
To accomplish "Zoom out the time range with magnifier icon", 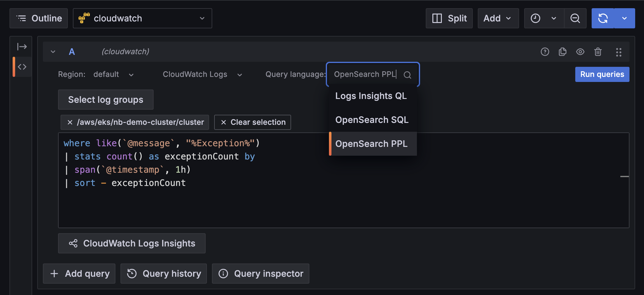I will click(575, 18).
